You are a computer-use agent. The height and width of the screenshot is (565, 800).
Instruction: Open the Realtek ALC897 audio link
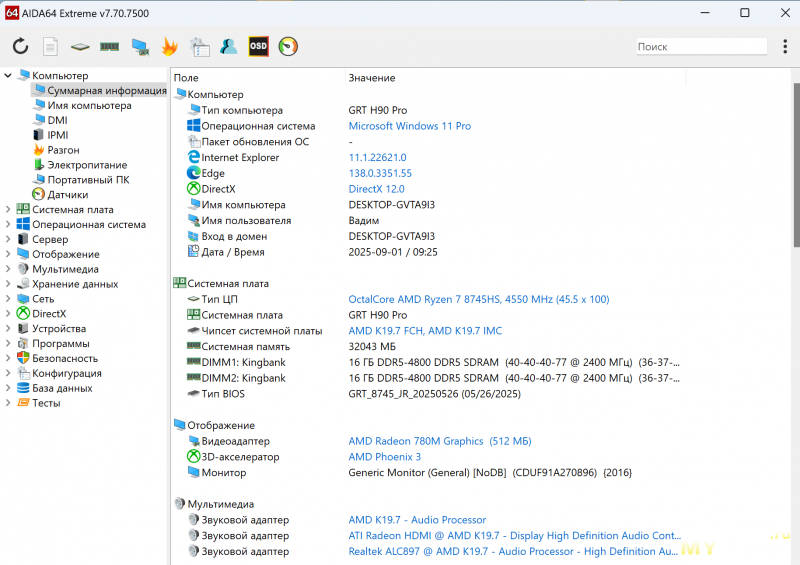[x=513, y=551]
